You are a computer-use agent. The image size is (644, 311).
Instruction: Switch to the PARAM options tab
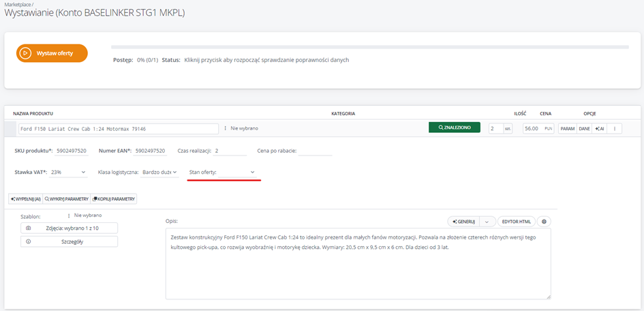point(567,128)
